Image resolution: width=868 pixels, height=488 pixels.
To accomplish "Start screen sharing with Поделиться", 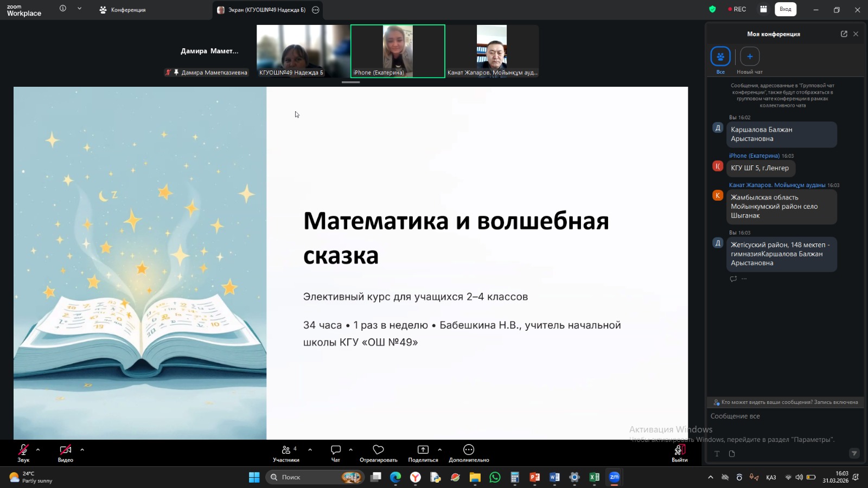I will (x=423, y=453).
